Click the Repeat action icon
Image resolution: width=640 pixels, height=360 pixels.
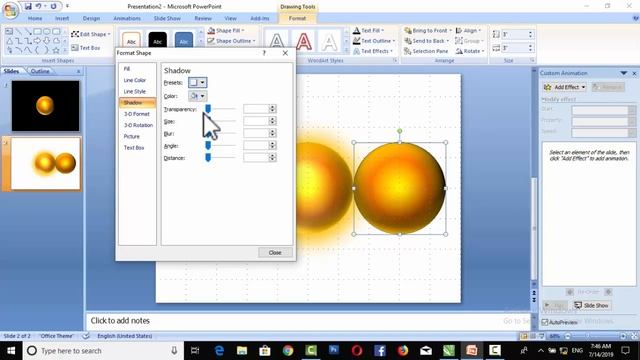coord(53,6)
